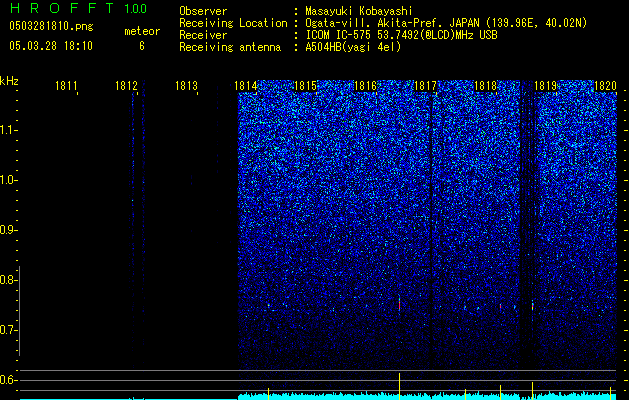The height and width of the screenshot is (400, 629).
Task: Click the 0.6 kHz frequency label
Action: click(x=7, y=380)
